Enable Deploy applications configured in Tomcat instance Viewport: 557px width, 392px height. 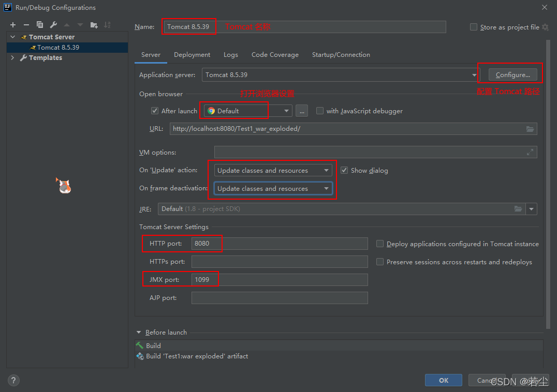tap(380, 244)
